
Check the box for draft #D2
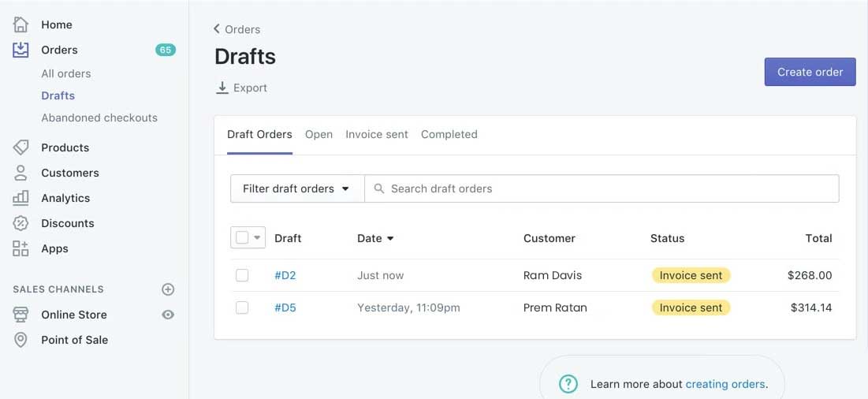click(242, 275)
